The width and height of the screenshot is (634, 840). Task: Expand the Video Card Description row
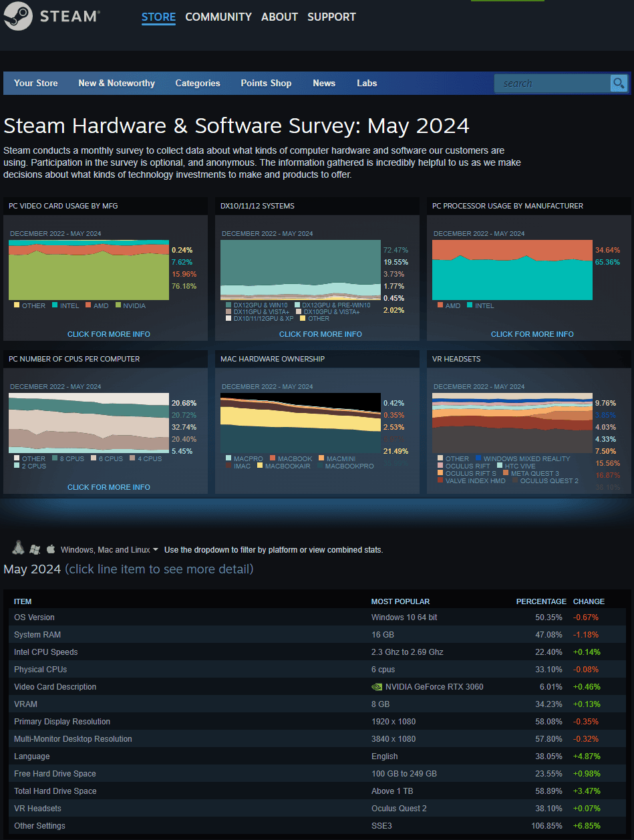tap(317, 687)
